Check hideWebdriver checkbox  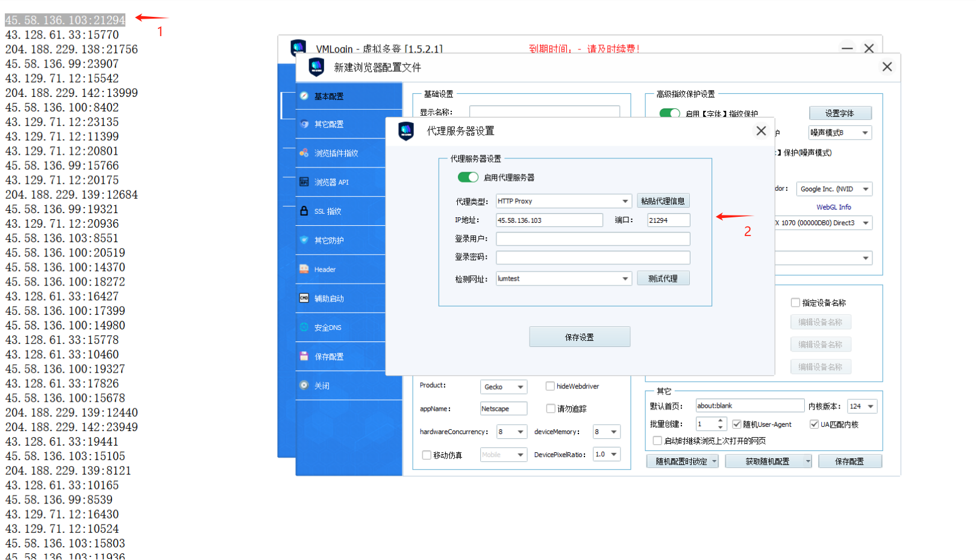pos(550,386)
